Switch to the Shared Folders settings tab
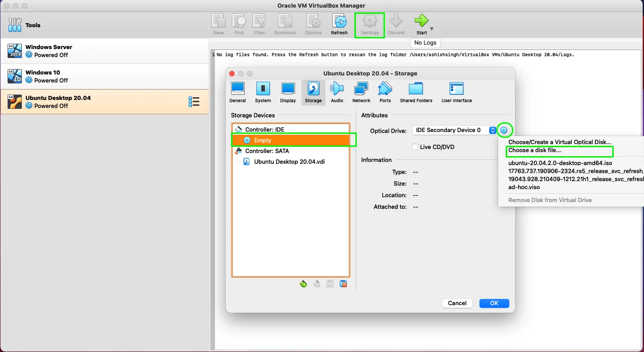 (416, 93)
